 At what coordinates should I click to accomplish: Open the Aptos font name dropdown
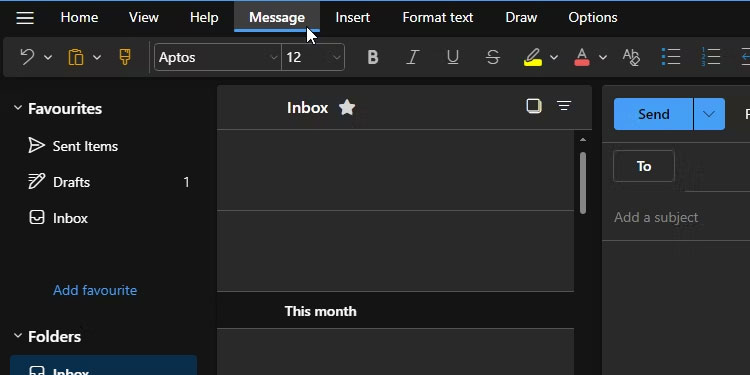click(218, 57)
